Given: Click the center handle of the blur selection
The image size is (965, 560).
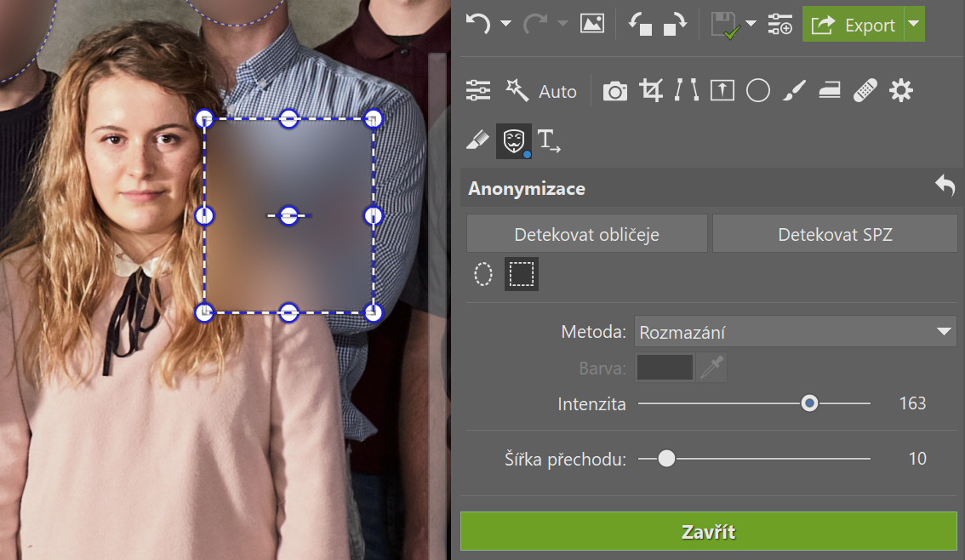Looking at the screenshot, I should coord(288,216).
